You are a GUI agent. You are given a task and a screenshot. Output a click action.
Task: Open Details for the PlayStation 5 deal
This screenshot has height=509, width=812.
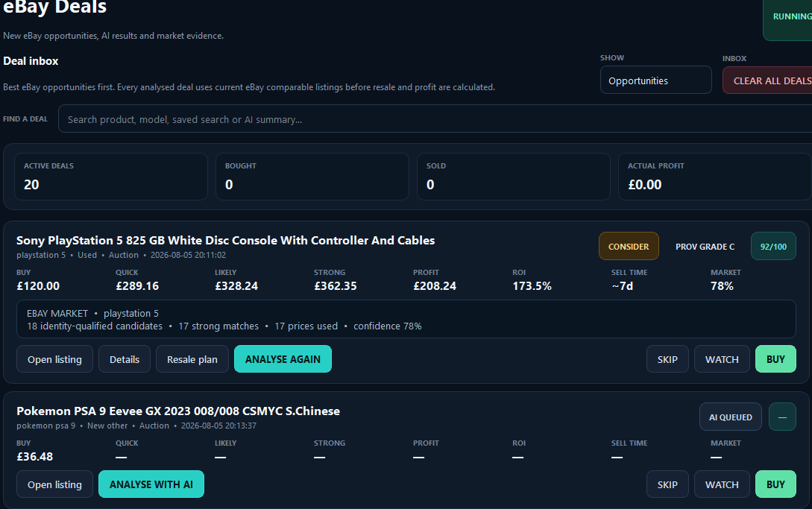click(125, 359)
